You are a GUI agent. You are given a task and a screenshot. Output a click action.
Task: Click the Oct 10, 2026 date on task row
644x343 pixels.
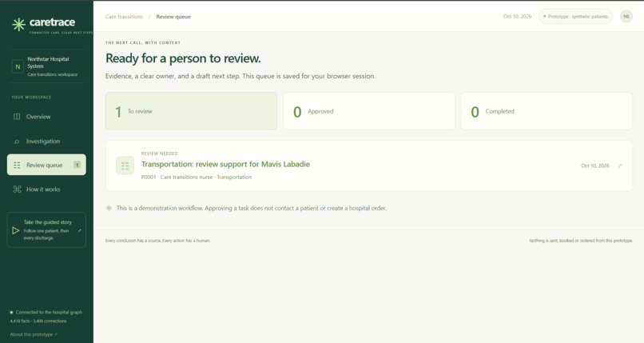tap(595, 166)
